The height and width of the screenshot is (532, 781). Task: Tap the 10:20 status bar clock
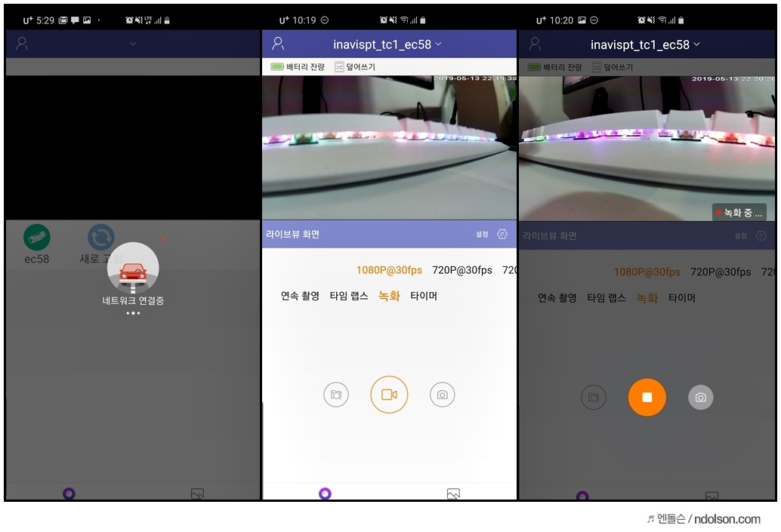(x=561, y=20)
